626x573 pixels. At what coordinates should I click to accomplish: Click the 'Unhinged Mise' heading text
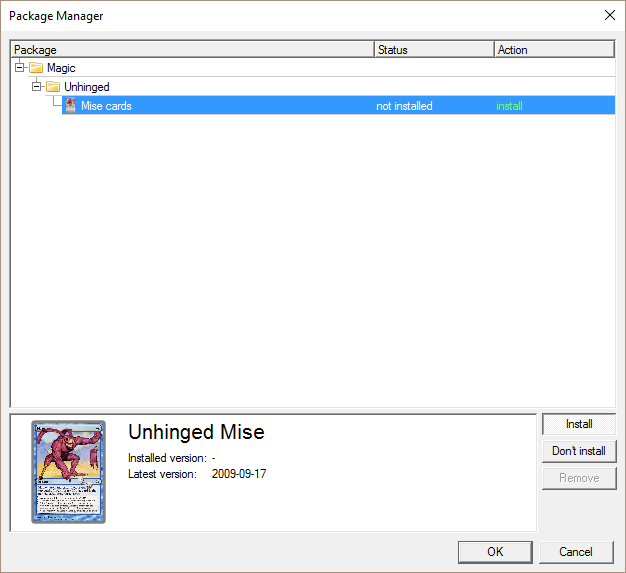(196, 432)
